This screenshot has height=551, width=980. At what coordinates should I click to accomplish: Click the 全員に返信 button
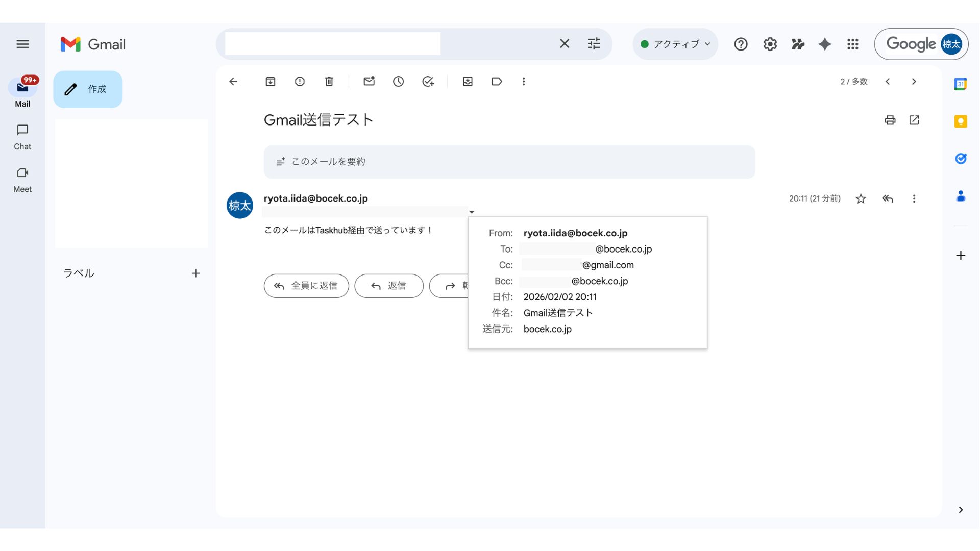pyautogui.click(x=306, y=286)
